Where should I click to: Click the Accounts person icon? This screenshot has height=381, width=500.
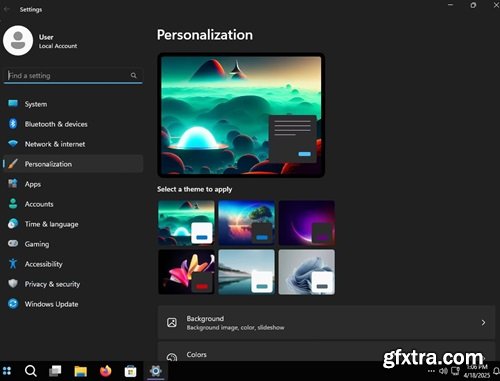pyautogui.click(x=13, y=204)
